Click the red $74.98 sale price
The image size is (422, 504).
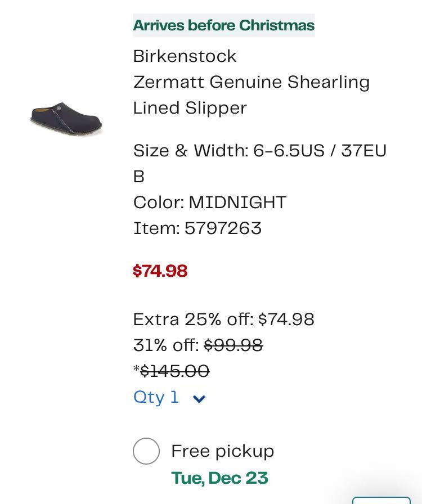click(160, 271)
